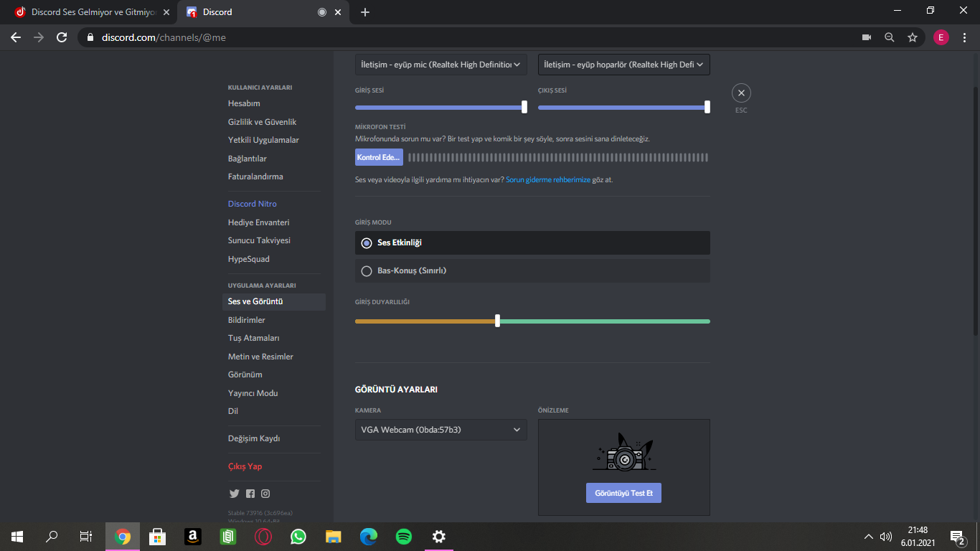980x551 pixels.
Task: Click the browser forward arrow
Action: [39, 37]
